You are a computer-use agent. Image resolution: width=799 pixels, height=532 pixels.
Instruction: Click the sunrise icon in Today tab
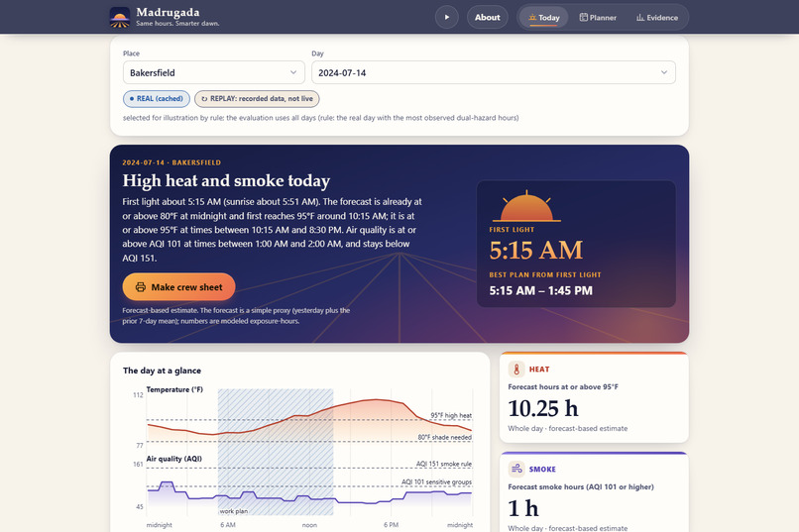(532, 17)
